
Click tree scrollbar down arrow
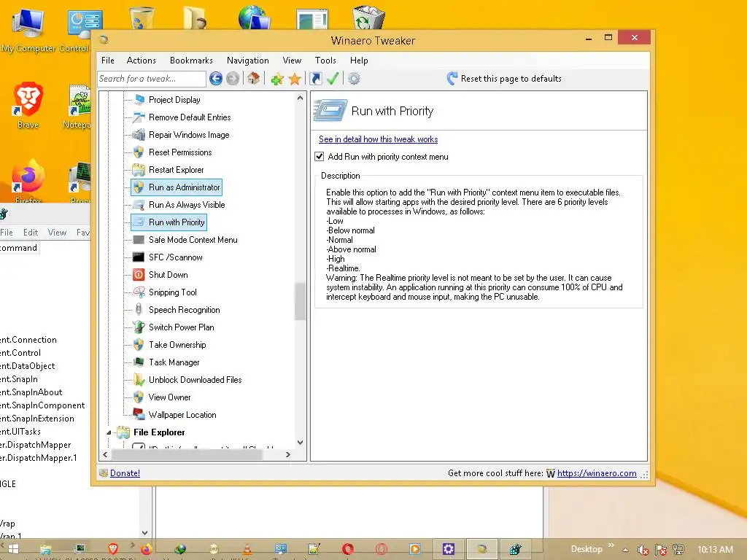pos(300,443)
